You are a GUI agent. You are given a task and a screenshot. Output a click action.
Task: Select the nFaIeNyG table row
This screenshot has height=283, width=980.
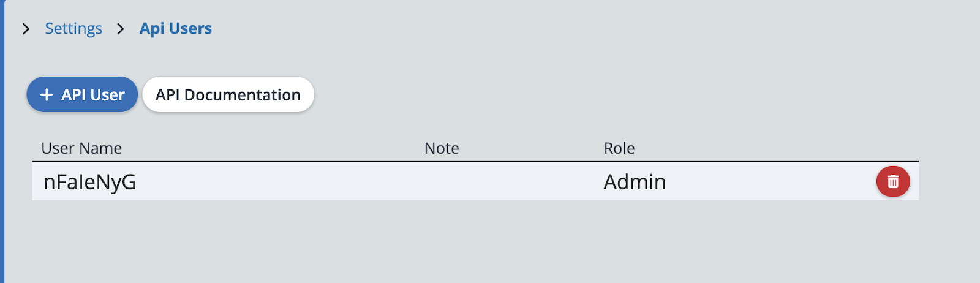pyautogui.click(x=306, y=182)
